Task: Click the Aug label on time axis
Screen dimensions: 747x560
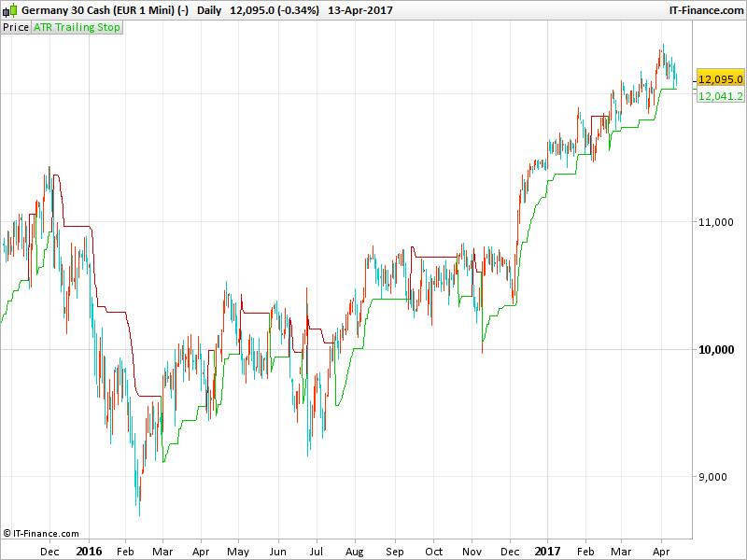Action: point(355,553)
